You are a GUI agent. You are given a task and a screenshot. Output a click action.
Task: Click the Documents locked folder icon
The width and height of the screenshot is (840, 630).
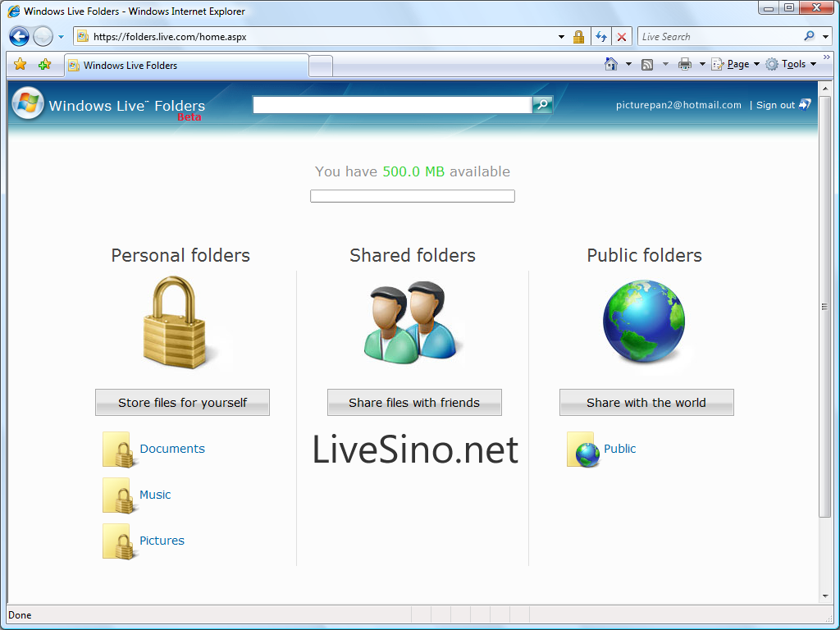pyautogui.click(x=118, y=450)
